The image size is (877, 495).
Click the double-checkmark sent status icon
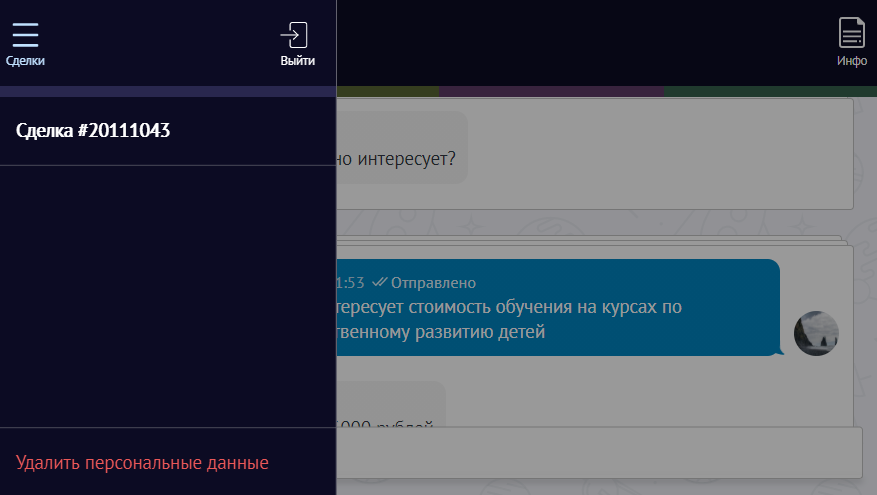378,283
